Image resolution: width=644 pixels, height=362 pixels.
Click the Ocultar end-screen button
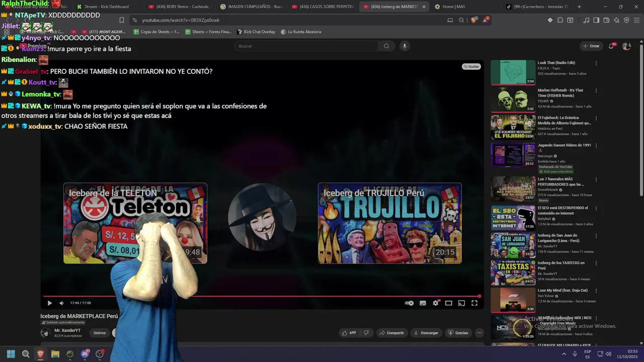[x=471, y=66]
